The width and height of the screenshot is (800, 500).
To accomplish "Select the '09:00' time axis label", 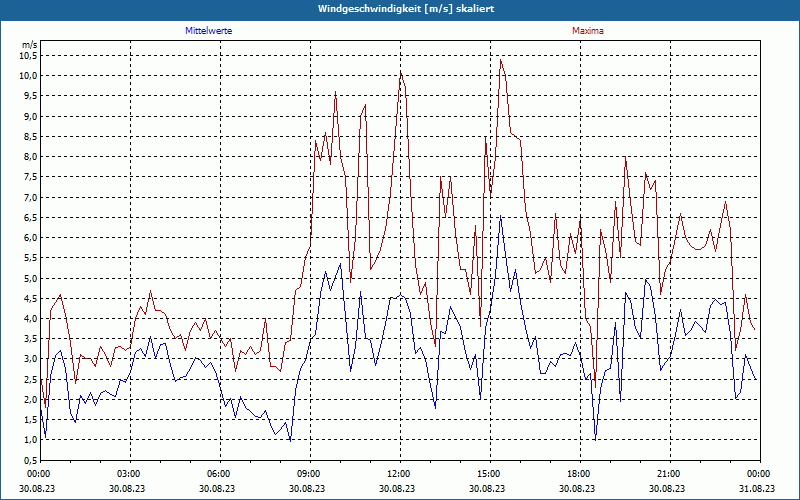I will [x=310, y=474].
